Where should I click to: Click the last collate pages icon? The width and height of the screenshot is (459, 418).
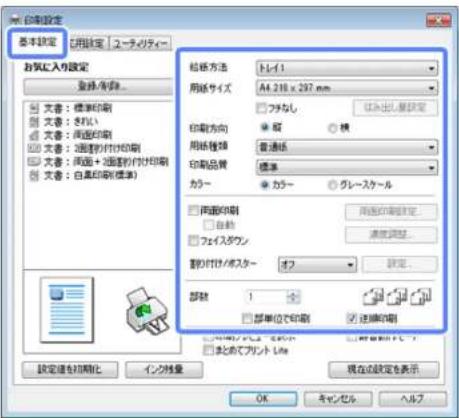[x=421, y=296]
